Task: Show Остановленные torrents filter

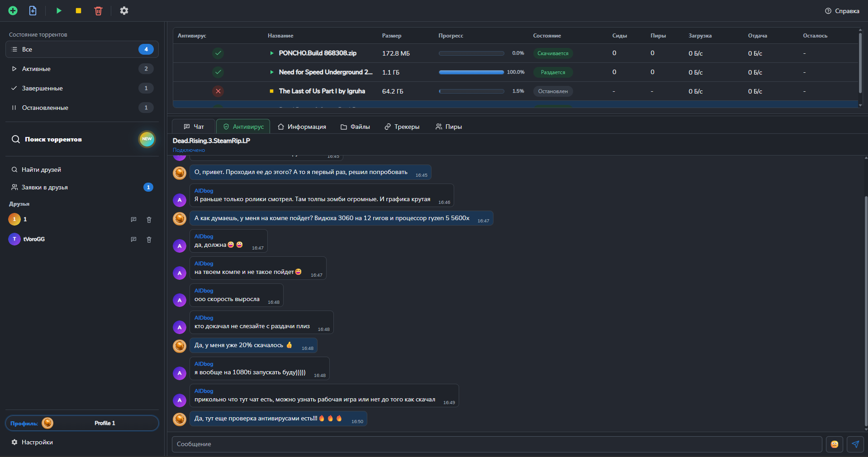Action: point(82,108)
